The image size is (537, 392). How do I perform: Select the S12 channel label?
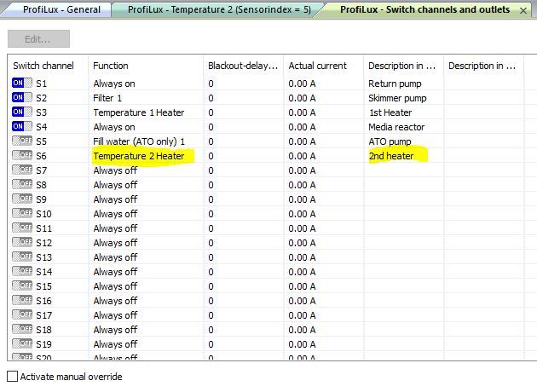43,243
